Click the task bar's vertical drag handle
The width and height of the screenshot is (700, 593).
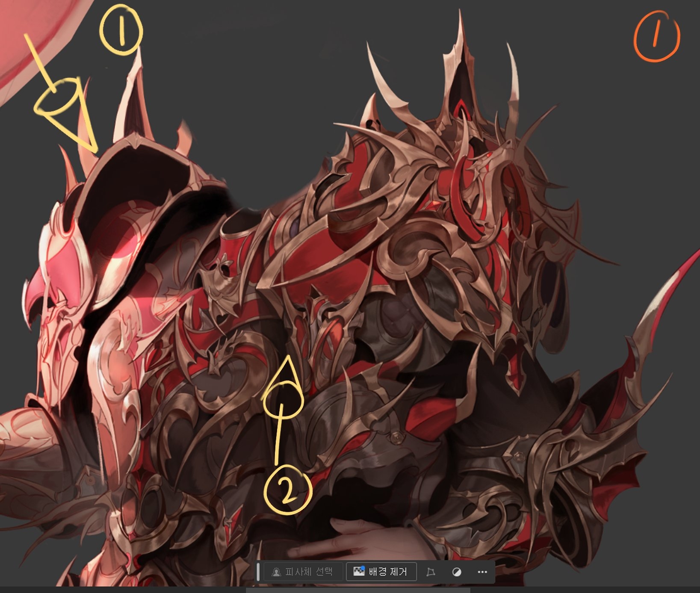click(x=258, y=572)
